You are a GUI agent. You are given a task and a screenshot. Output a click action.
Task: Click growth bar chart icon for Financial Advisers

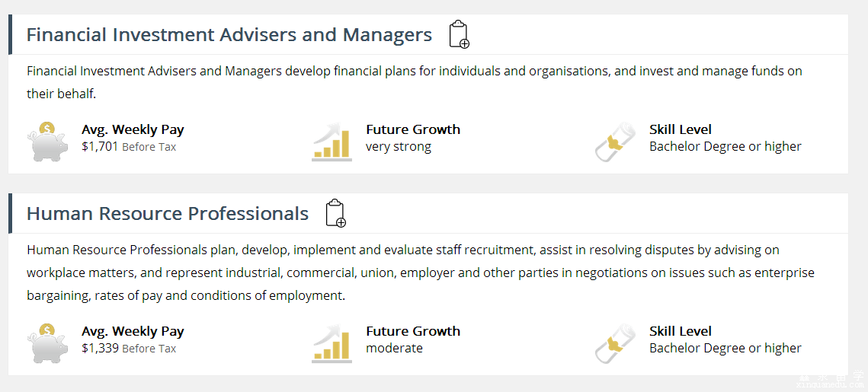pos(332,142)
